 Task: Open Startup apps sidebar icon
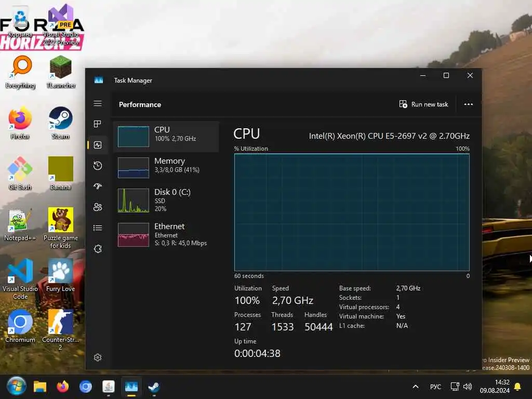[x=98, y=187]
